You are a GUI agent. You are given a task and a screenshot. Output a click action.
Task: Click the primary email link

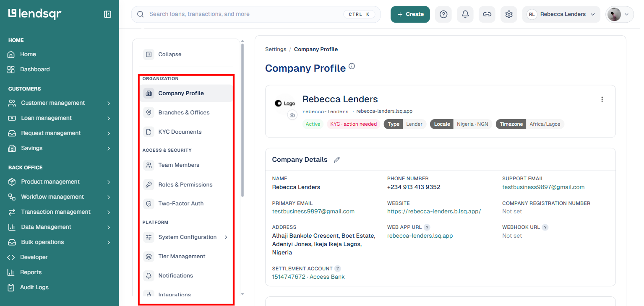click(313, 211)
